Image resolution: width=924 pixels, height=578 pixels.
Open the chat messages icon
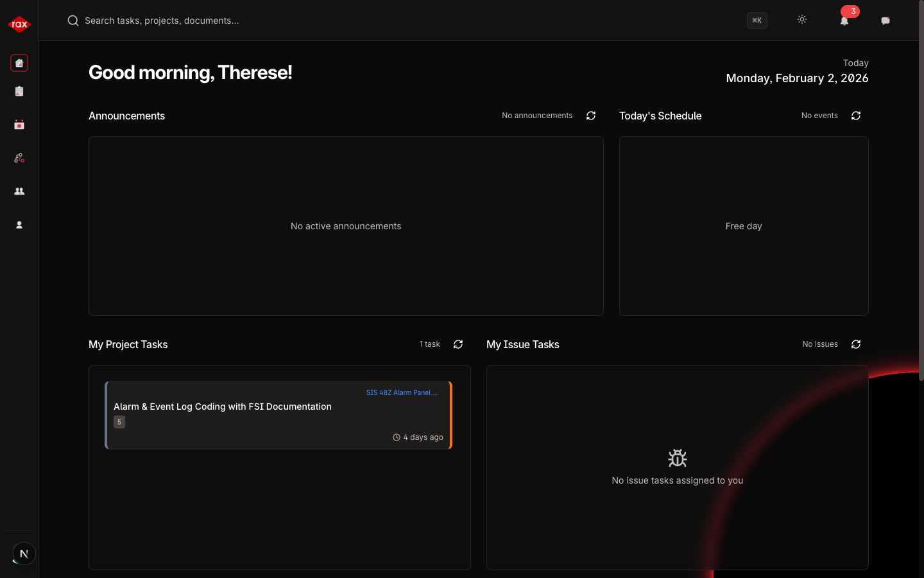tap(886, 21)
